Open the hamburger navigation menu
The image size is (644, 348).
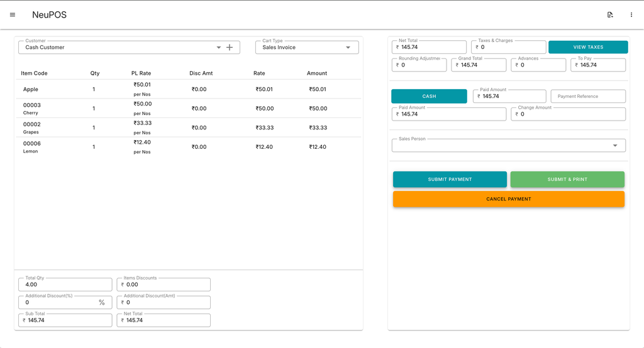13,15
